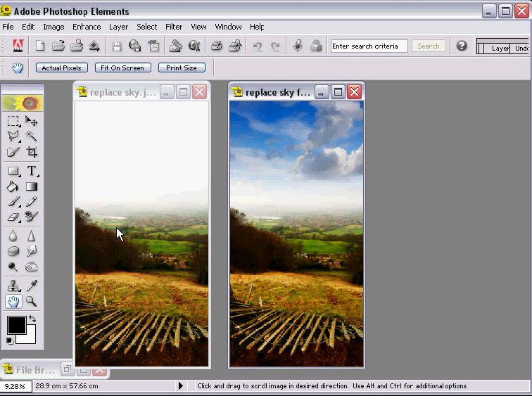This screenshot has height=396, width=532.
Task: Click the black foreground color swatch
Action: 16,325
